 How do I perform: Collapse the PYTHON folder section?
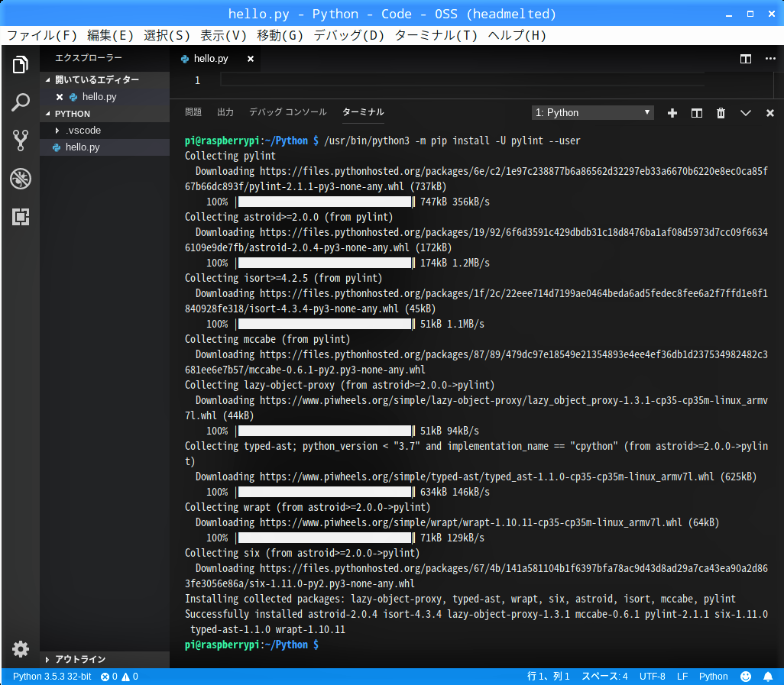point(105,114)
